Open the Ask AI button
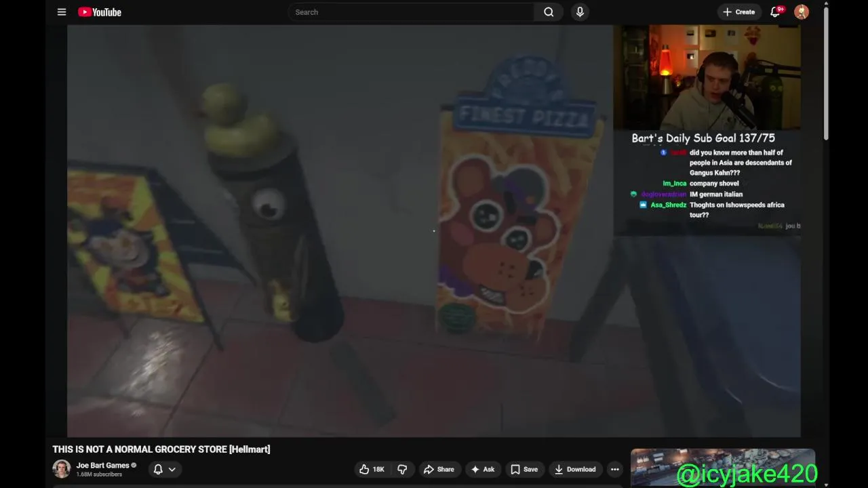This screenshot has width=868, height=488. 483,469
